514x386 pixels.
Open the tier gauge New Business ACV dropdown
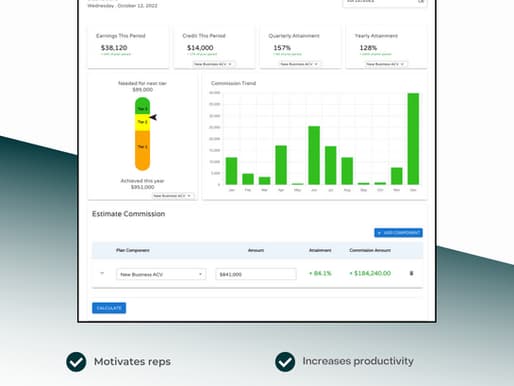click(173, 196)
